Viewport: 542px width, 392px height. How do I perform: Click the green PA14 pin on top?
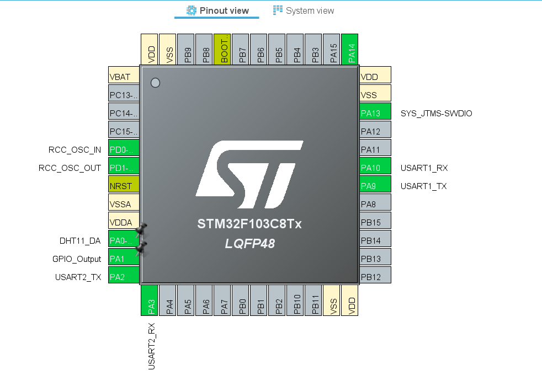349,49
